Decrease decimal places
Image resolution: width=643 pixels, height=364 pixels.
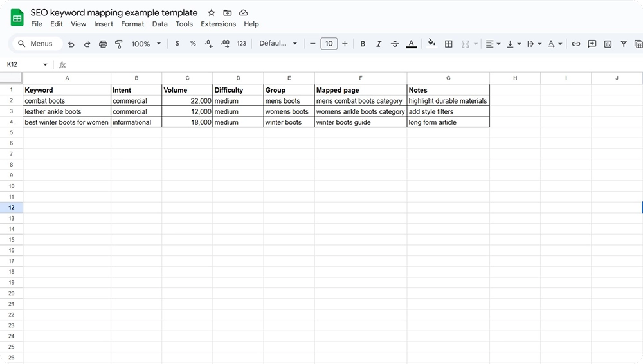point(209,44)
